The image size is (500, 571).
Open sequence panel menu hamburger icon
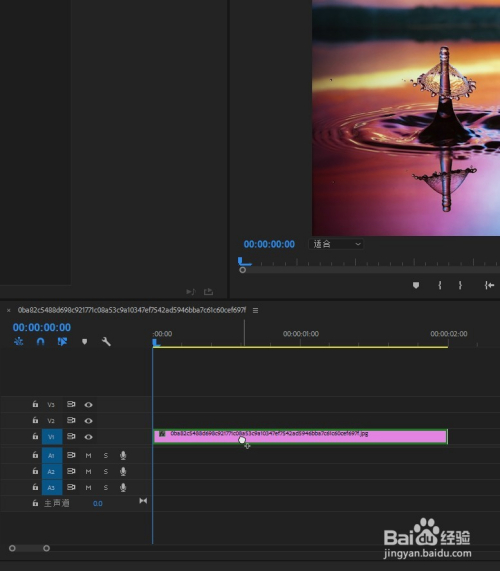click(x=256, y=311)
